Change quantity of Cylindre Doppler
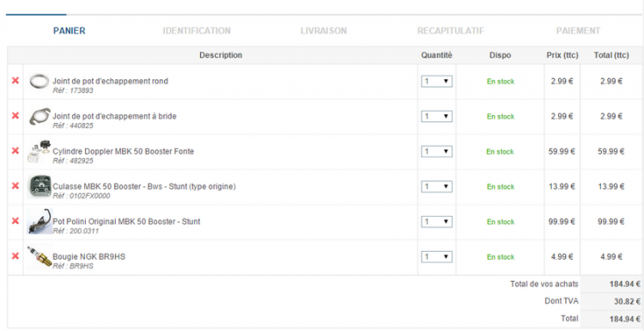Screen dimensions: 644x331 pos(436,151)
